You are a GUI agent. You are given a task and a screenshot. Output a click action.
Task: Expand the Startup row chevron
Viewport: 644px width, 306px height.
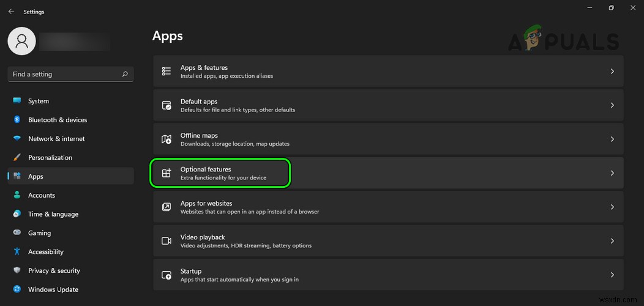coord(612,275)
